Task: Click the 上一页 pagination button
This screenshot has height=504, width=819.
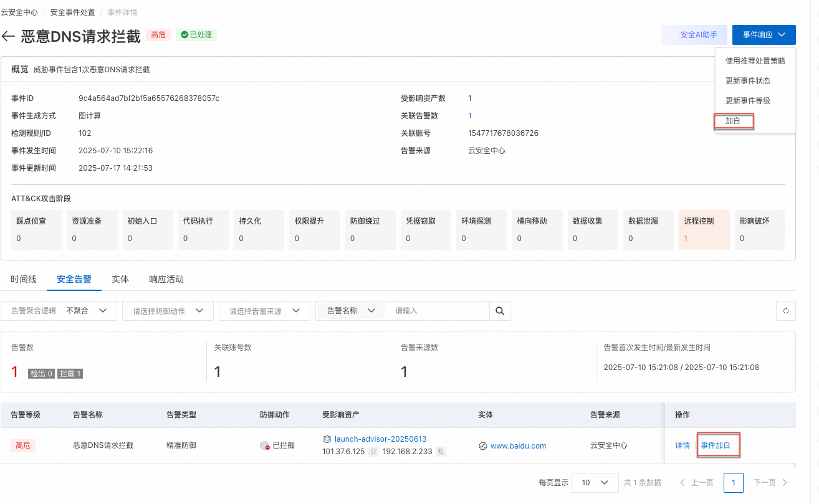Action: 697,482
